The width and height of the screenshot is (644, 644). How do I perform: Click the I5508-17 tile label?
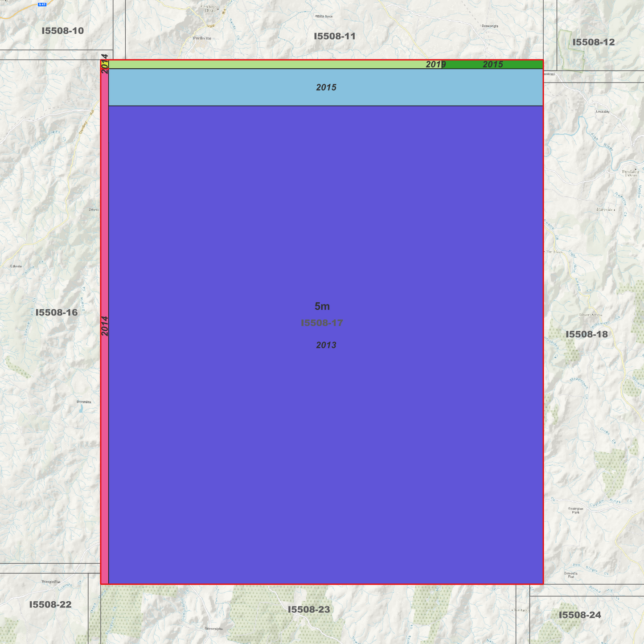[x=322, y=323]
